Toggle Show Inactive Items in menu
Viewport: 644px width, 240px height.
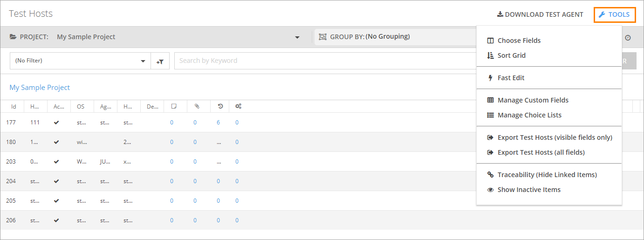pos(528,190)
